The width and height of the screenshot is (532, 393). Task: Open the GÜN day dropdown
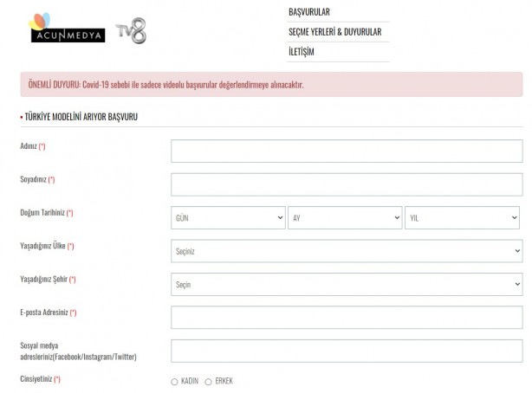(229, 217)
